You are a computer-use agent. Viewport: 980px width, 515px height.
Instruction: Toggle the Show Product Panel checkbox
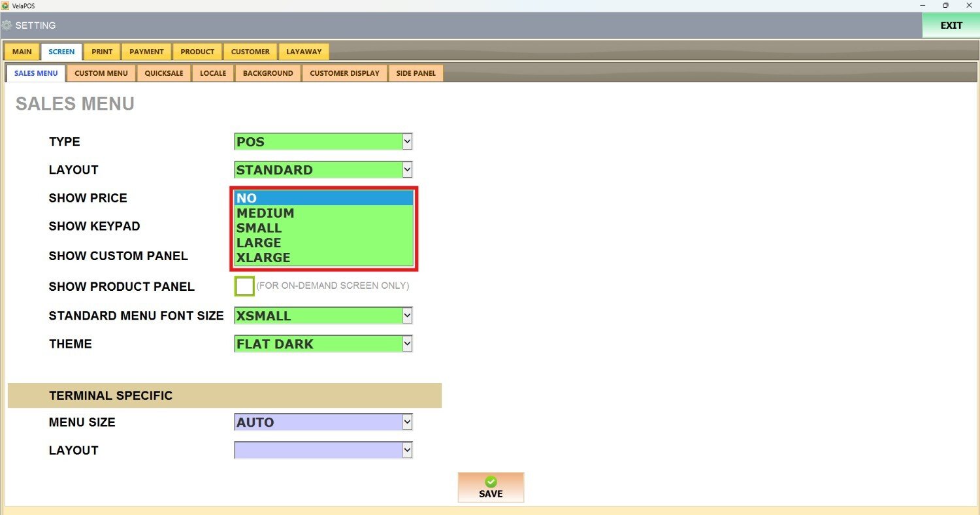pos(244,286)
